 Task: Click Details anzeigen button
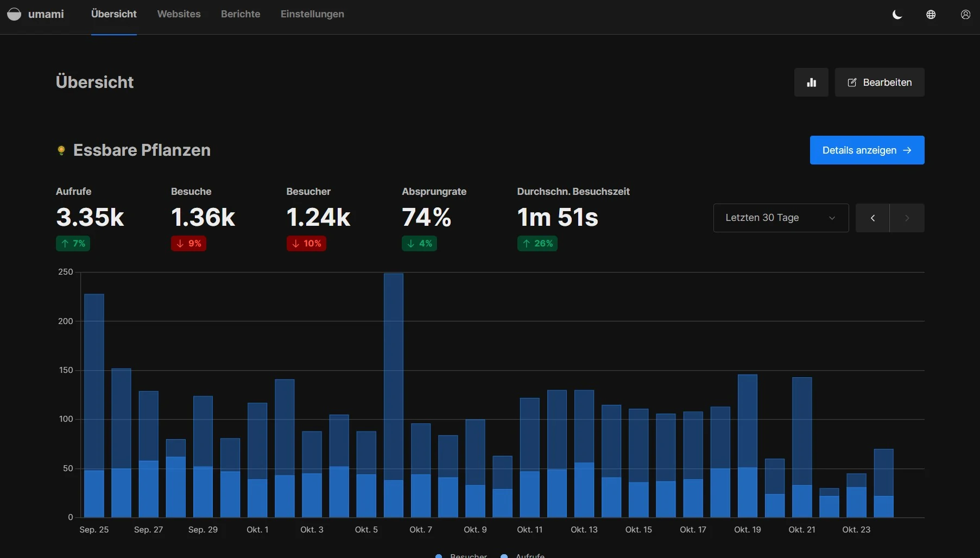pyautogui.click(x=867, y=150)
